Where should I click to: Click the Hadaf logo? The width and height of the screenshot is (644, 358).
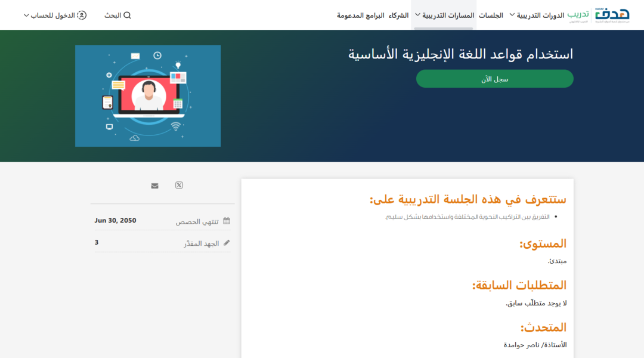point(612,15)
